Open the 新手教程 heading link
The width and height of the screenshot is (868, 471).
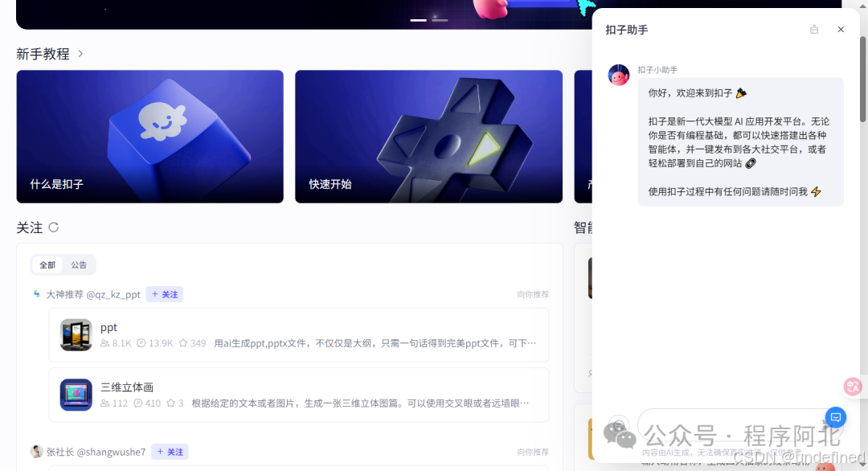tap(43, 54)
